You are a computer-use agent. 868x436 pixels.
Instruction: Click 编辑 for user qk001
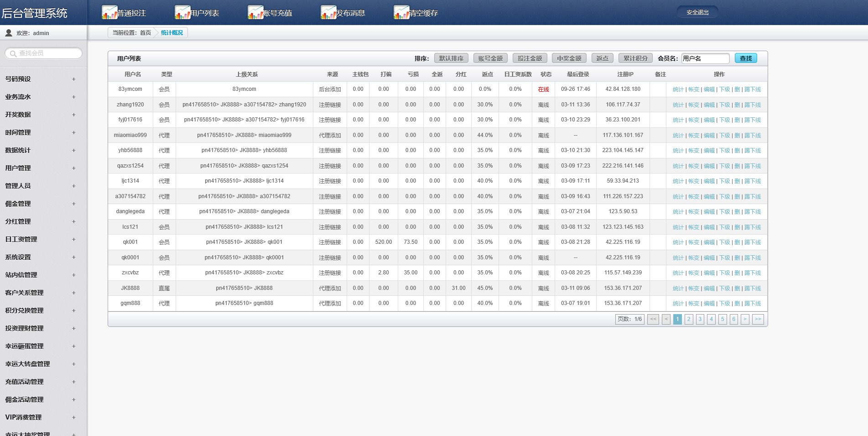(709, 242)
